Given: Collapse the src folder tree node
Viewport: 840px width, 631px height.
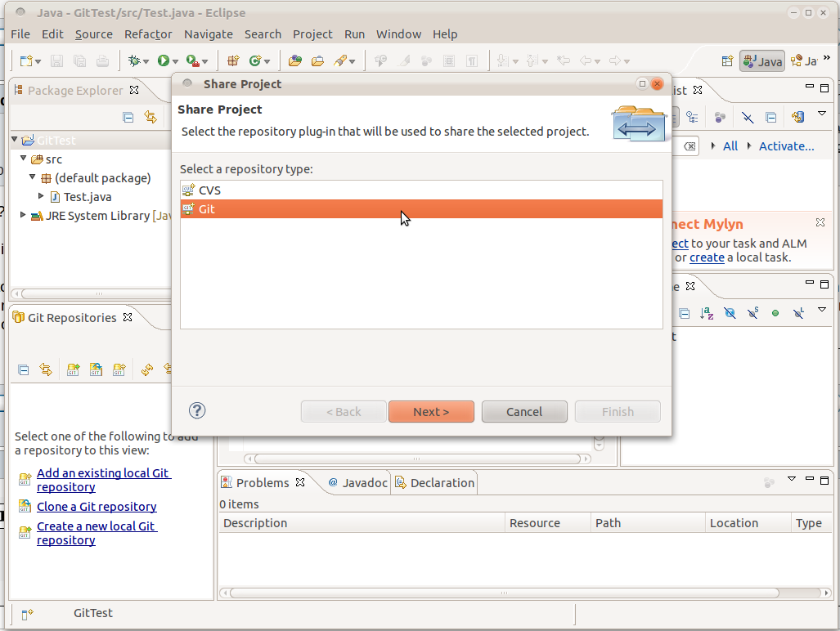Looking at the screenshot, I should click(x=24, y=159).
